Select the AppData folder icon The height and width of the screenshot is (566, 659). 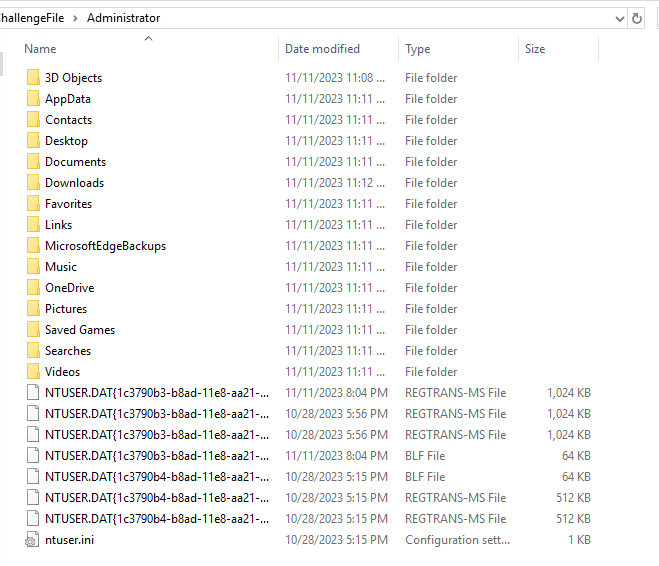point(33,99)
